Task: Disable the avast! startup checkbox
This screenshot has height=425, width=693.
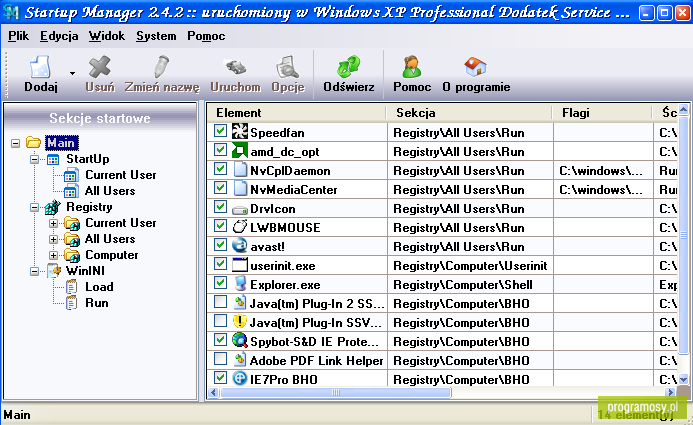Action: [220, 245]
